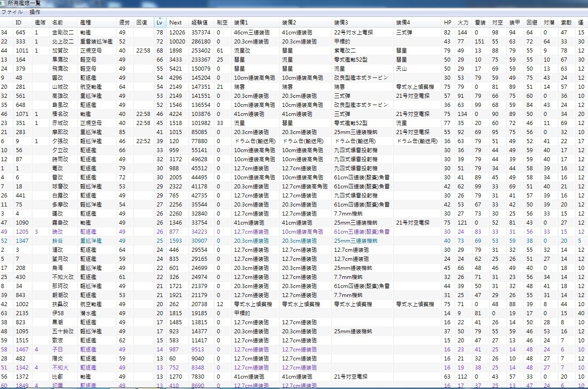Select the blue 鈴谷 heavy cruiser row
This screenshot has height=389, width=588.
(57, 241)
